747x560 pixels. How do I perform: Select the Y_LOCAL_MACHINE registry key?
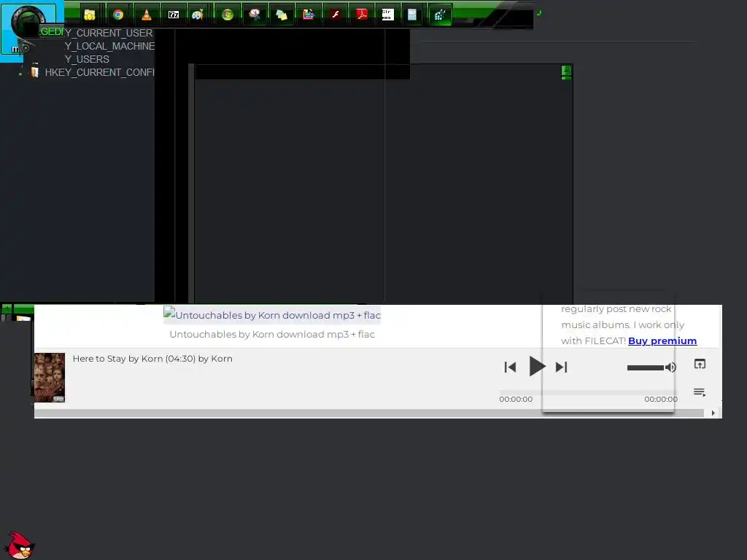109,46
